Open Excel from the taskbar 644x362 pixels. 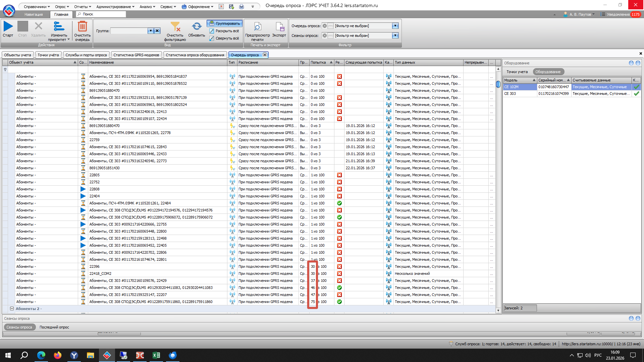156,355
